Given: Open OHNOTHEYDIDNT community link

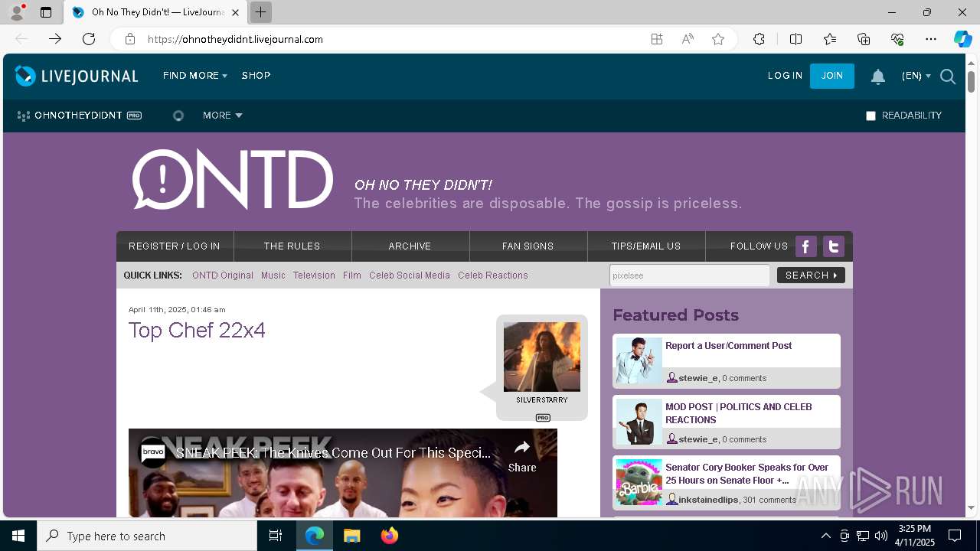Looking at the screenshot, I should pyautogui.click(x=78, y=116).
